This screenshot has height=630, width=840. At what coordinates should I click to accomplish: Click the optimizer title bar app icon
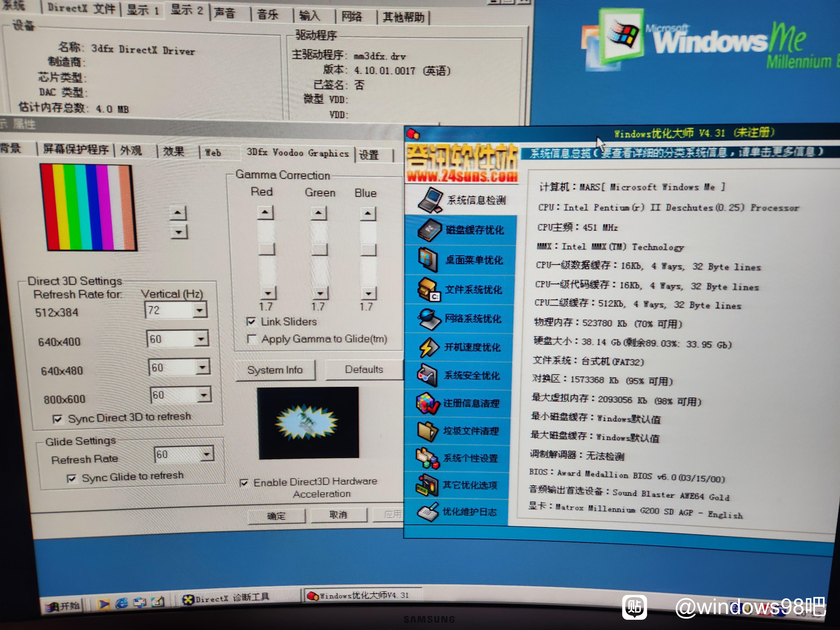pyautogui.click(x=413, y=134)
